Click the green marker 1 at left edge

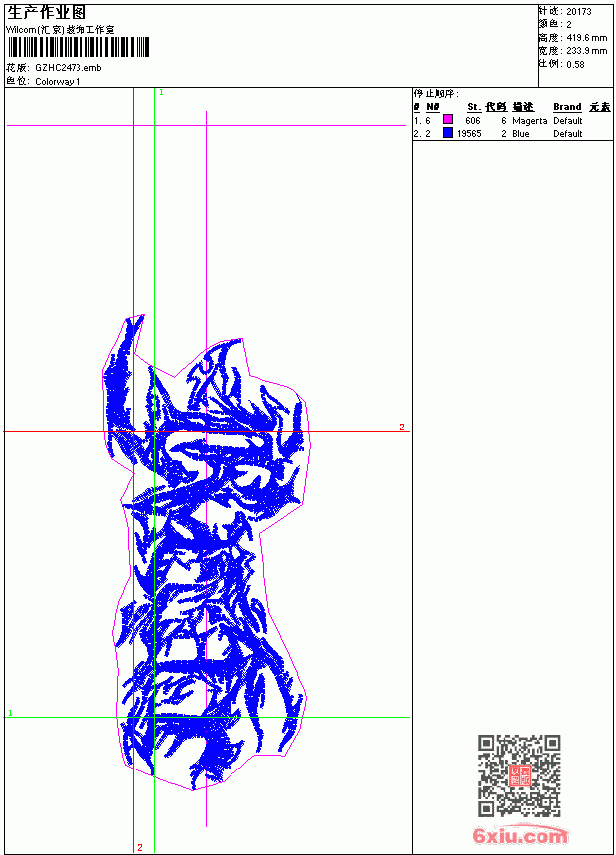click(x=10, y=713)
